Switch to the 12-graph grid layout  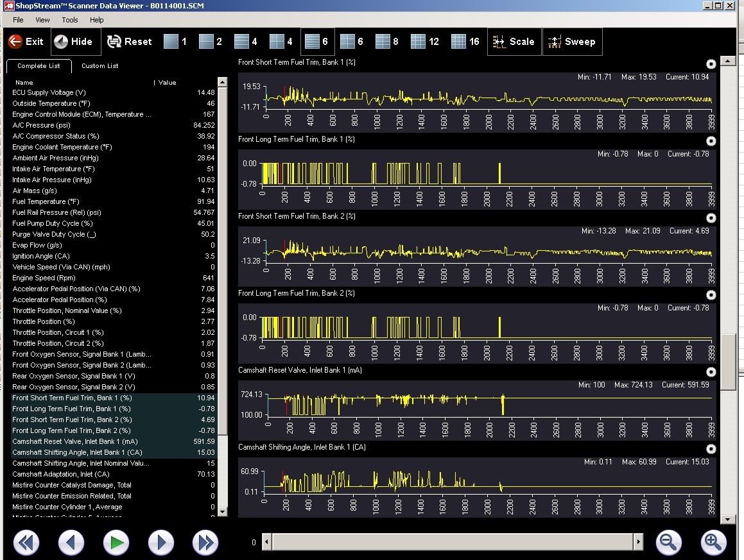(x=425, y=42)
